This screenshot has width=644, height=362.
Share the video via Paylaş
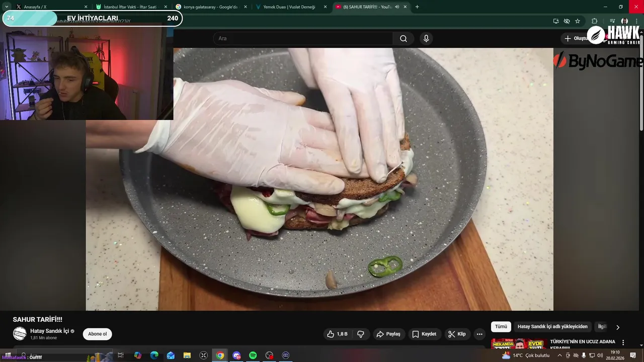click(x=388, y=334)
